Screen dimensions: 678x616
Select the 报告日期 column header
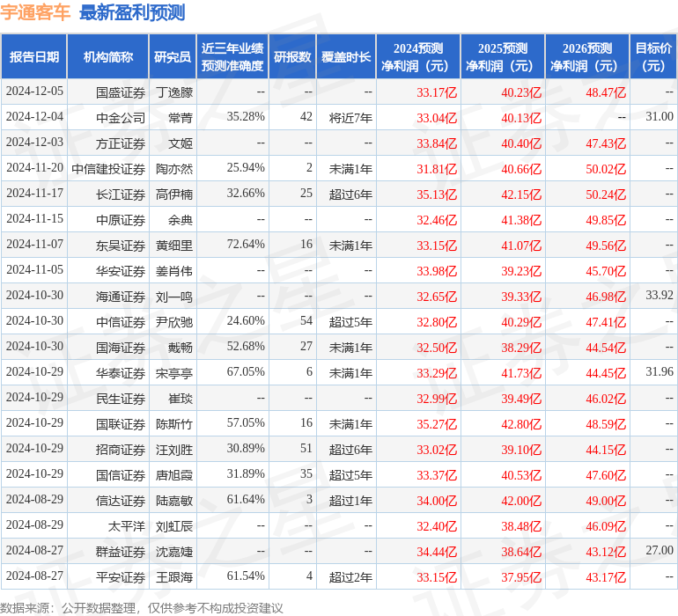[x=34, y=56]
